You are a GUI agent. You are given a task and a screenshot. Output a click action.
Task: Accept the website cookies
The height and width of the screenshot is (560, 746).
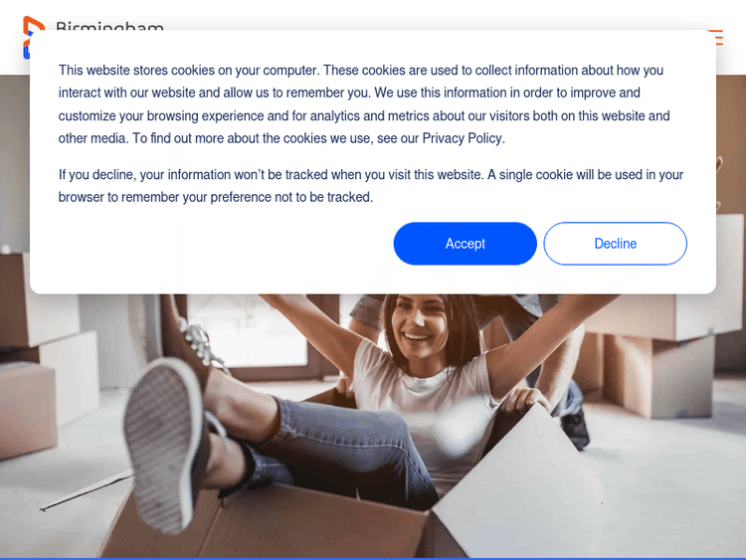click(465, 244)
